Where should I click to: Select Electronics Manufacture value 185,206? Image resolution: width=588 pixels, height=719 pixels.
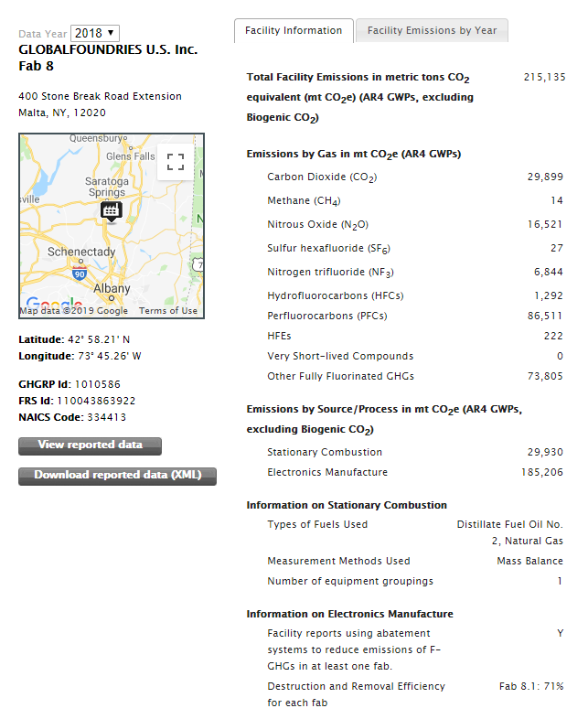click(x=541, y=473)
